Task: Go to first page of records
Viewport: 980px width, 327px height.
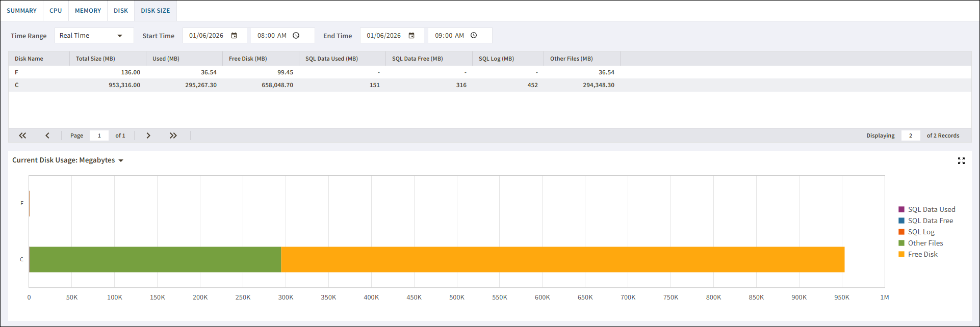Action: coord(22,135)
